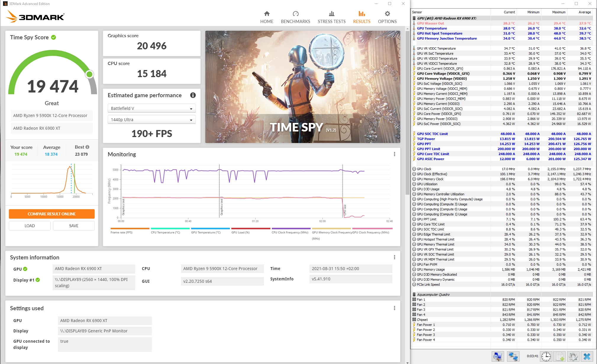Click Compare Result Online button

coord(52,214)
